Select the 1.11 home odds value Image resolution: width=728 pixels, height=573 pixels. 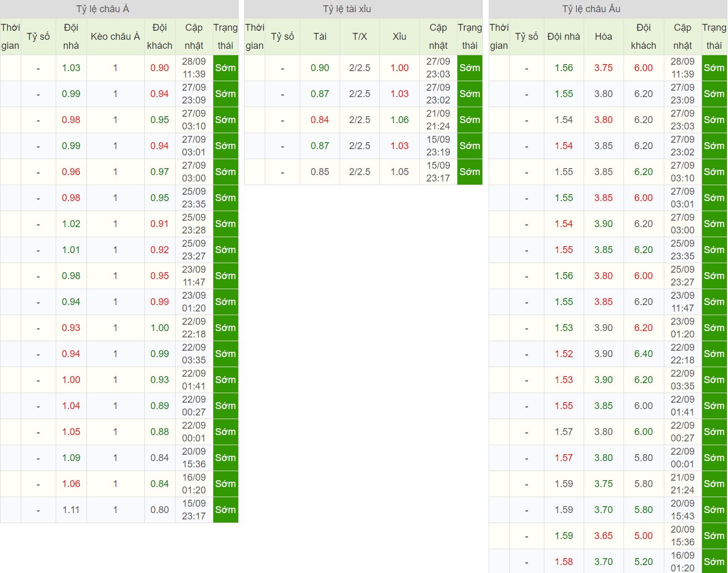71,510
